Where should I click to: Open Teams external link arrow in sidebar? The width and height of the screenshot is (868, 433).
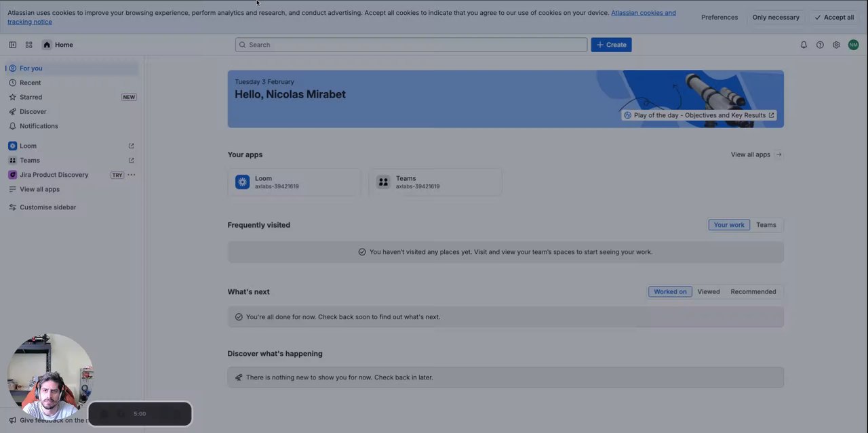[x=132, y=161]
